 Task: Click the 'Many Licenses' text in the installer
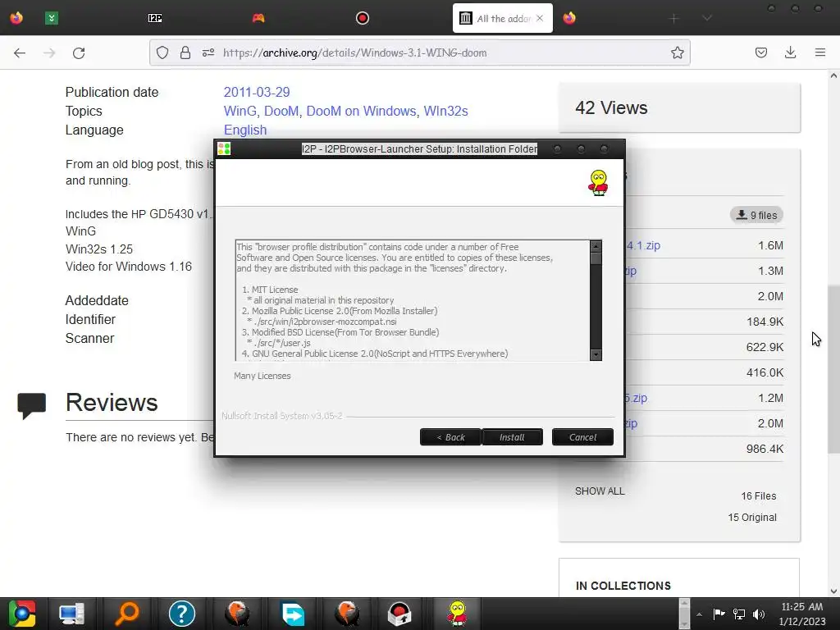tap(262, 376)
